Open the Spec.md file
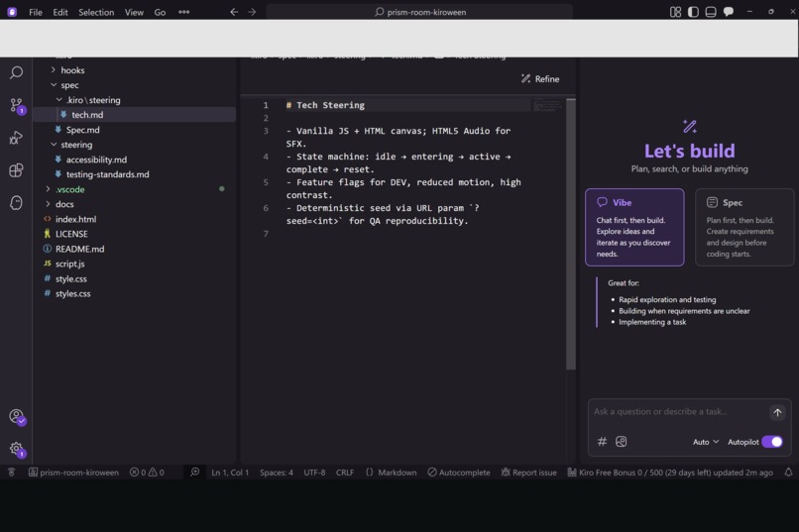Image resolution: width=799 pixels, height=532 pixels. coord(82,130)
